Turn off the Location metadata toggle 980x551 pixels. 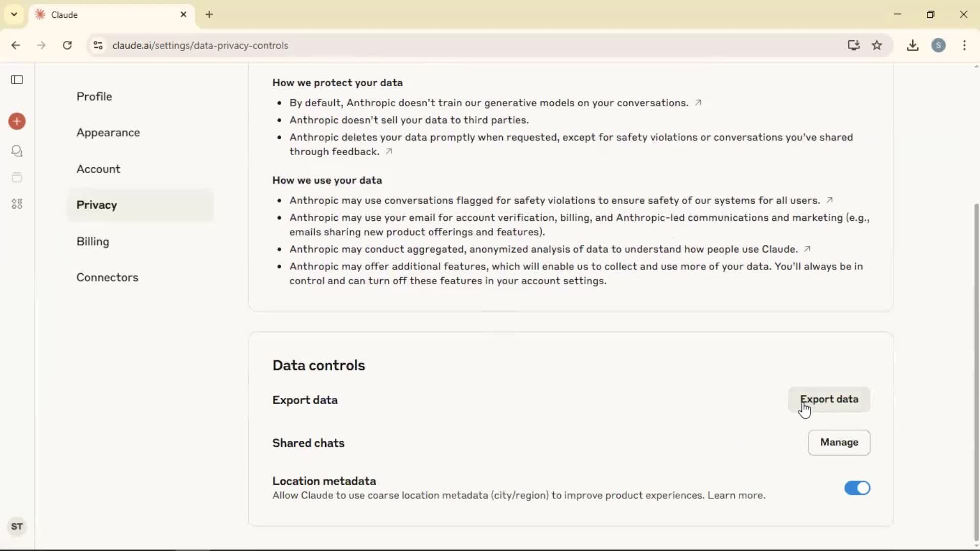tap(857, 488)
